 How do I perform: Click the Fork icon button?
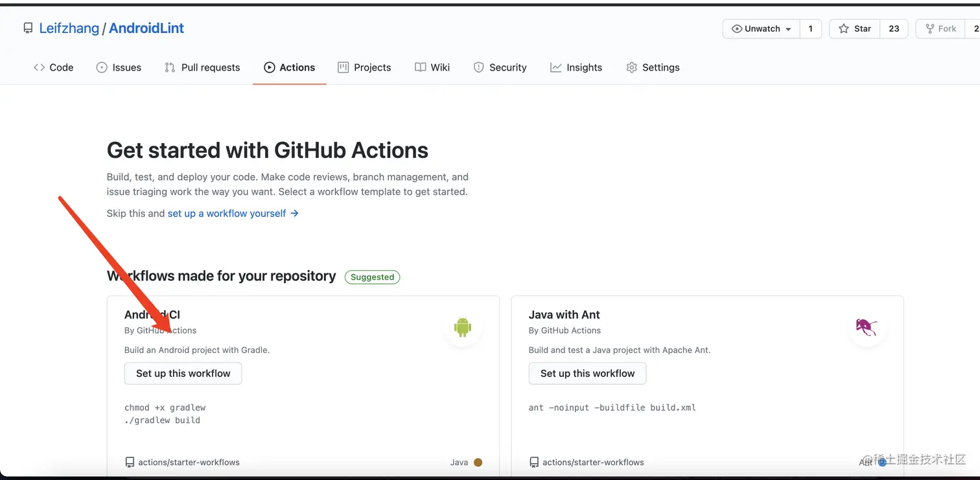point(940,29)
